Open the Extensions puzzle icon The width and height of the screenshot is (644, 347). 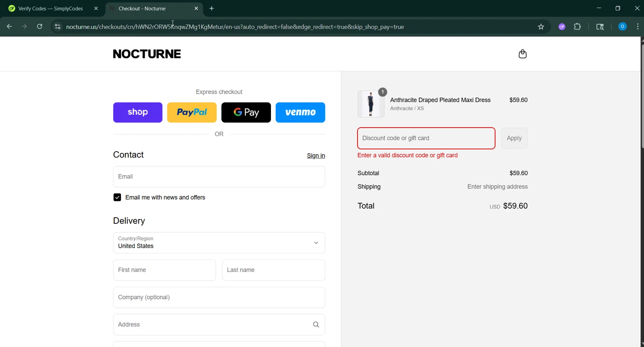577,27
